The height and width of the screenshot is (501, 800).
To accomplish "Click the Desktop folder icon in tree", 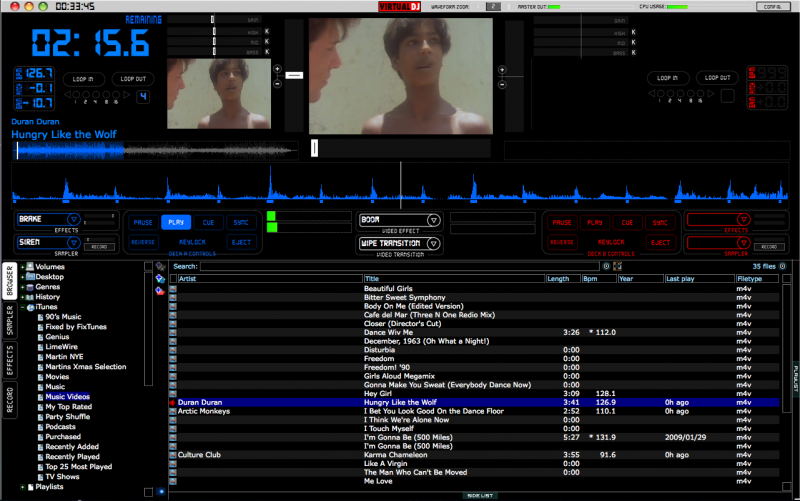I will point(30,277).
